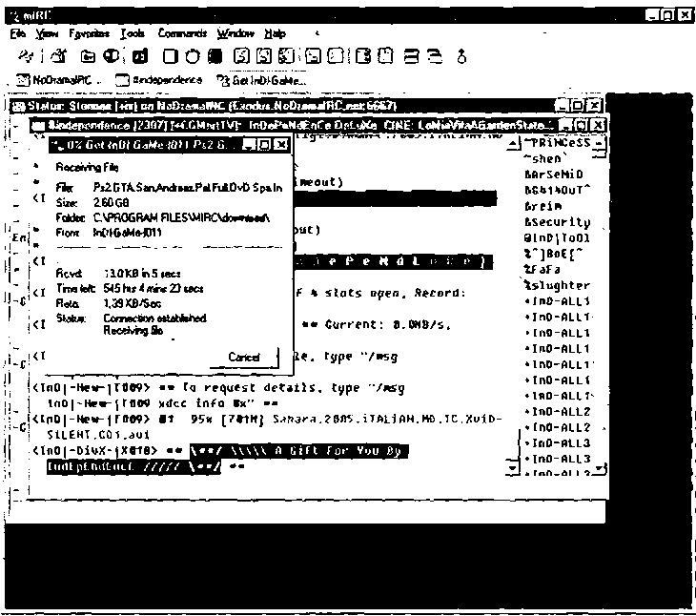
Task: Select nick @InD|Tool in the nickname list
Action: click(557, 237)
